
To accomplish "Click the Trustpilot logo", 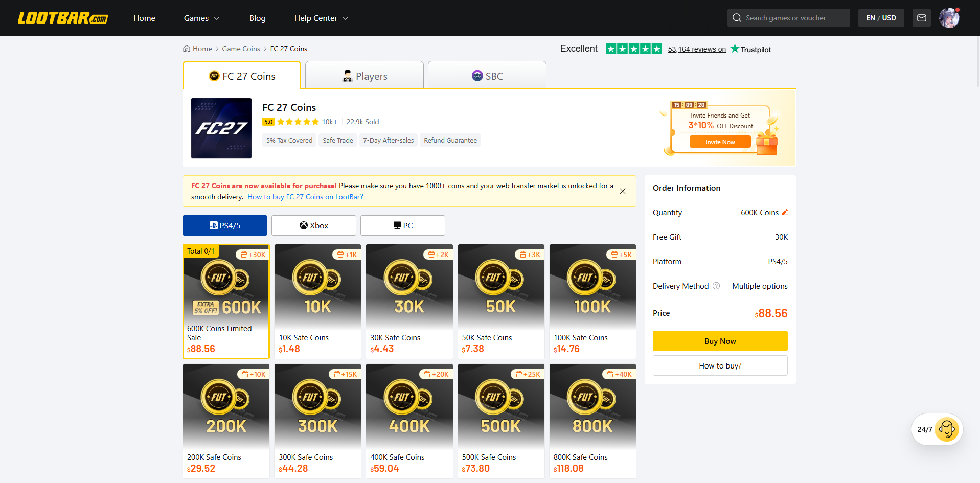I will [750, 49].
